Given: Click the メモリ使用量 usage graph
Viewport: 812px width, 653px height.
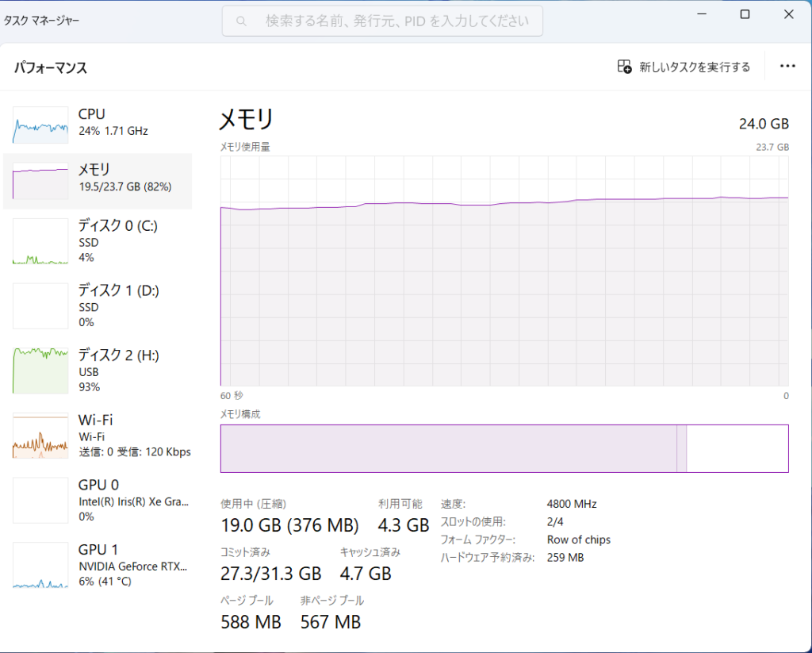Looking at the screenshot, I should [x=504, y=270].
